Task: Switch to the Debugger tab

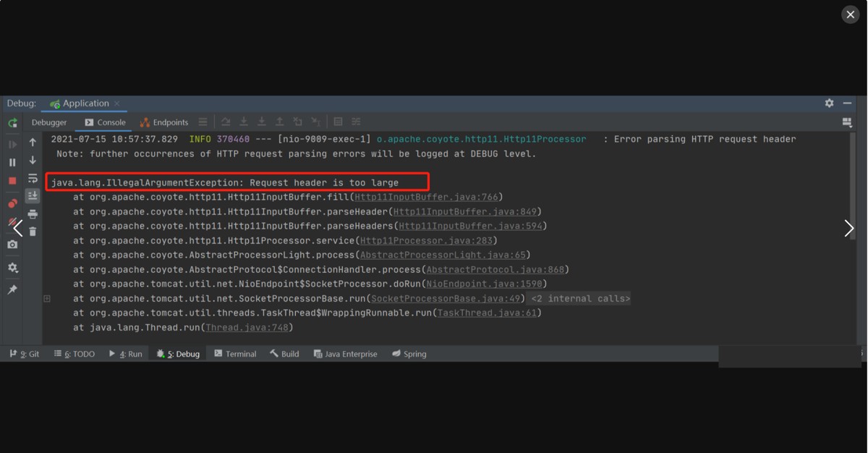Action: pyautogui.click(x=49, y=122)
